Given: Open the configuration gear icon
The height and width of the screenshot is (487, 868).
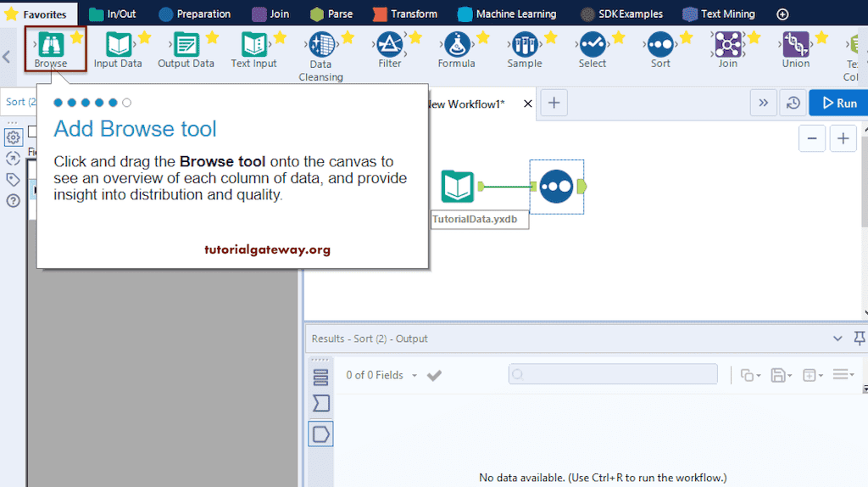Looking at the screenshot, I should click(x=14, y=137).
